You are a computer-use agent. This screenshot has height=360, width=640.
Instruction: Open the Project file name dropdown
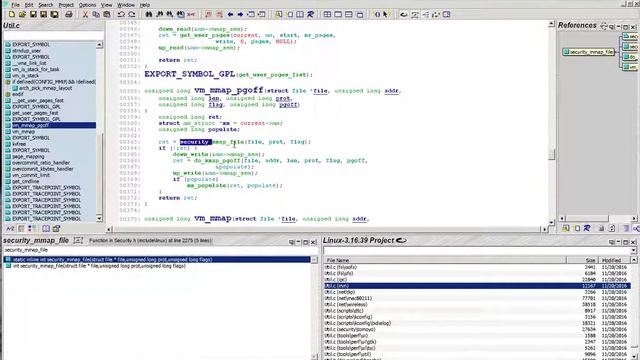point(633,250)
